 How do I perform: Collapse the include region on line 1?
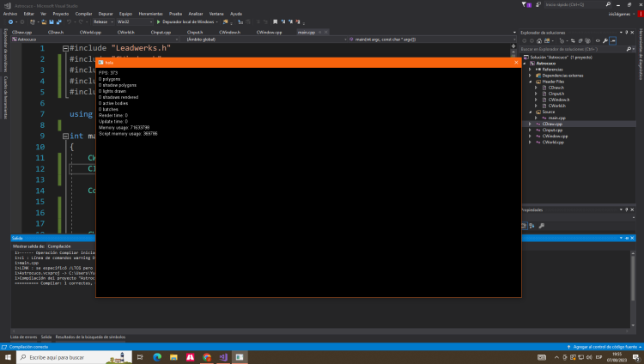coord(65,48)
